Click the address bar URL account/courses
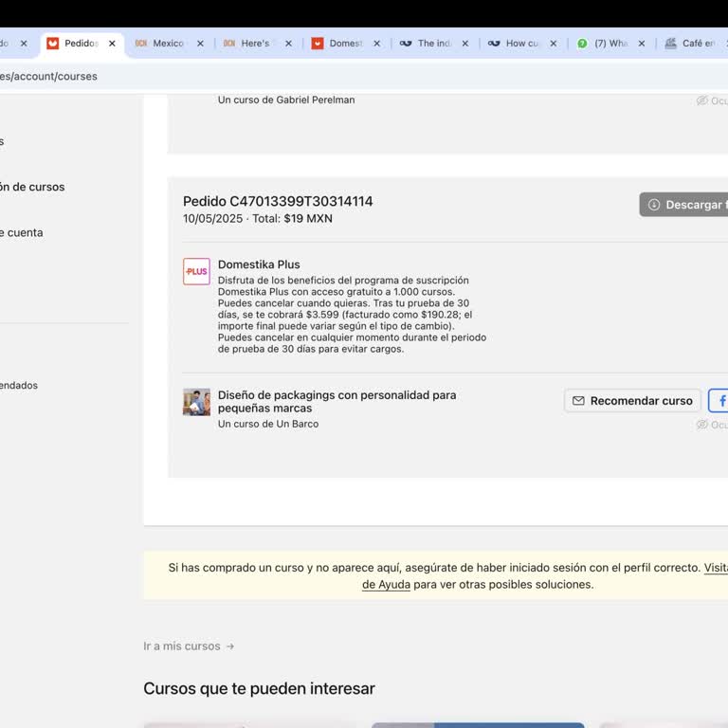Screen dimensions: 728x728 click(x=48, y=76)
